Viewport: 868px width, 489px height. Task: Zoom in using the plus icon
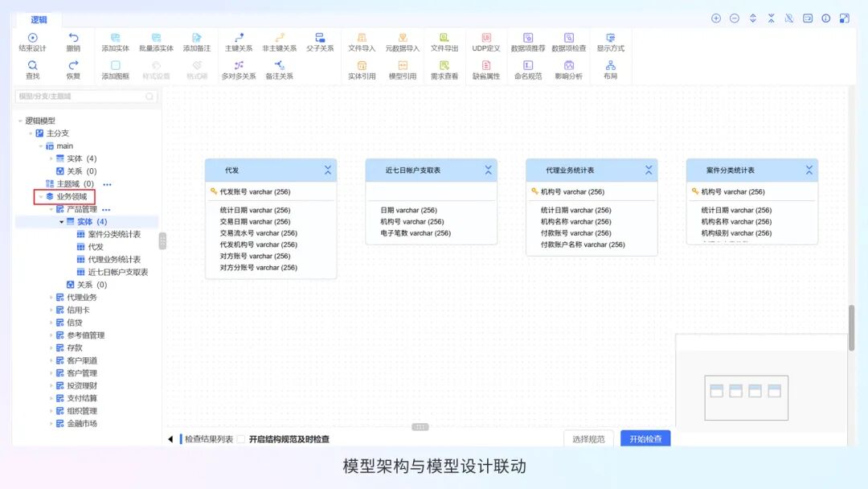(715, 17)
